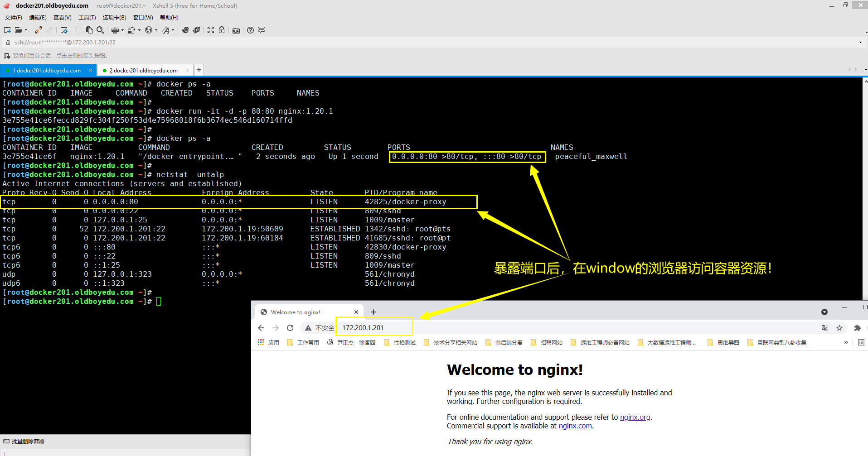This screenshot has width=868, height=456.
Task: Expand the print dropdown arrow
Action: click(x=122, y=30)
